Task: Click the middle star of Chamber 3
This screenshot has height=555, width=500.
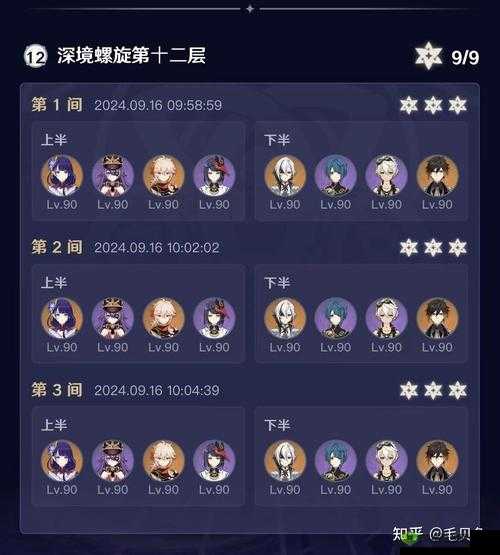Action: (x=433, y=390)
